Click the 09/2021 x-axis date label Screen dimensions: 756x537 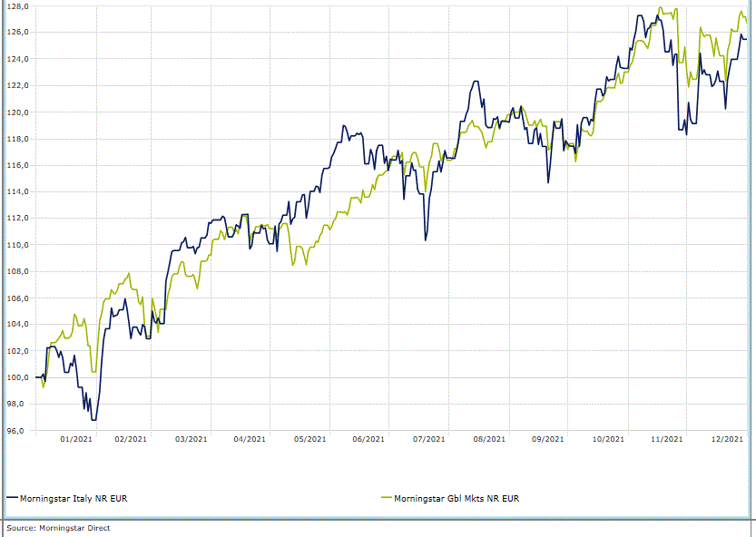tap(548, 439)
